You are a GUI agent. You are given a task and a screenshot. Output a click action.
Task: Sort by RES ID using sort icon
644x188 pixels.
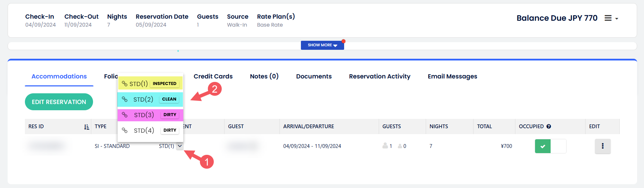[x=86, y=127]
